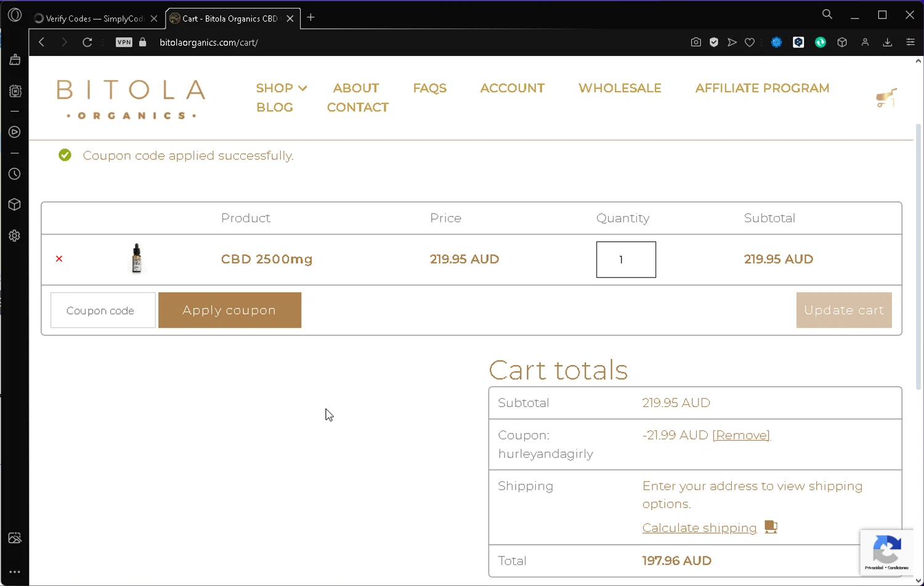Image resolution: width=924 pixels, height=586 pixels.
Task: Click the reCAPTCHA badge
Action: pos(886,552)
